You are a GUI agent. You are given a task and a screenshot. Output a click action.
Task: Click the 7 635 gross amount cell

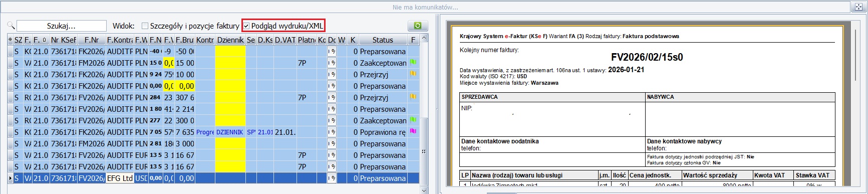pyautogui.click(x=185, y=132)
